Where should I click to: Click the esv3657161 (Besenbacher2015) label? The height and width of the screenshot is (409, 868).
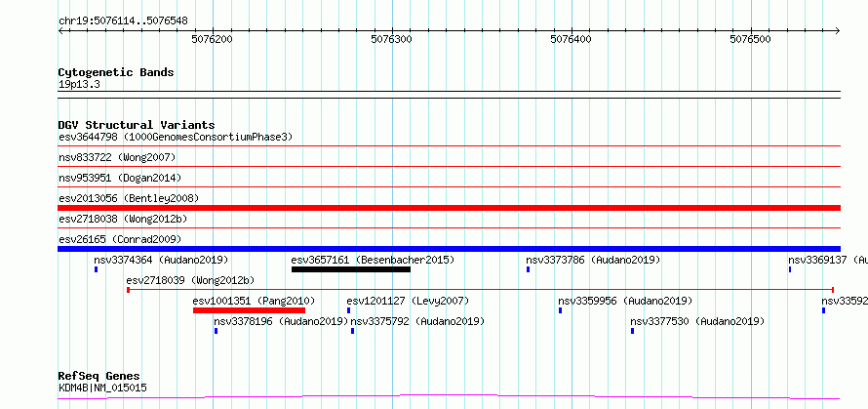[x=373, y=260]
